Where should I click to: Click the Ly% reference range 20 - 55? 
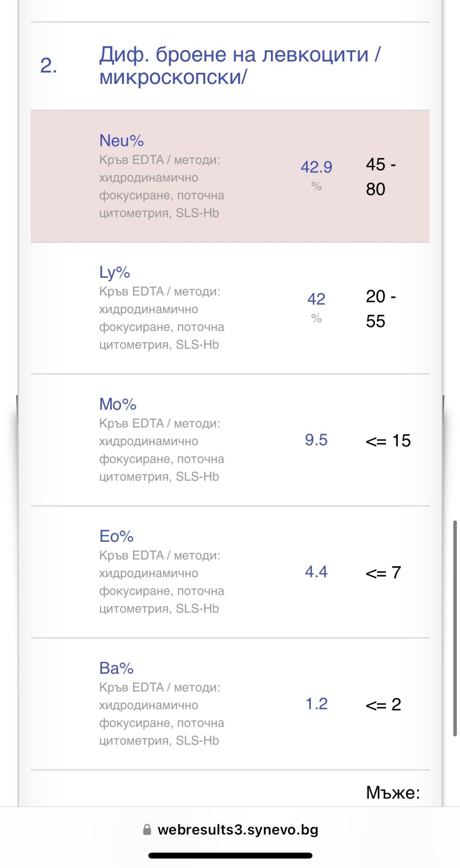(x=380, y=308)
